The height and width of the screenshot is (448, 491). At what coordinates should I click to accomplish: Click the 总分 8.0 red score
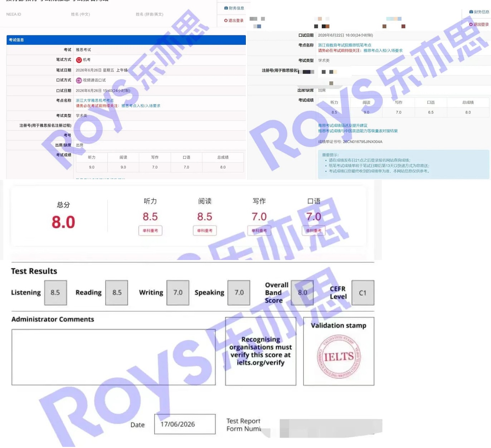pos(63,222)
